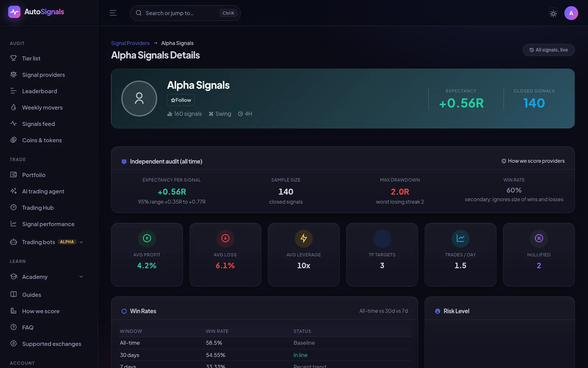
Task: Click the Avg Profit up-arrow icon
Action: tap(147, 238)
